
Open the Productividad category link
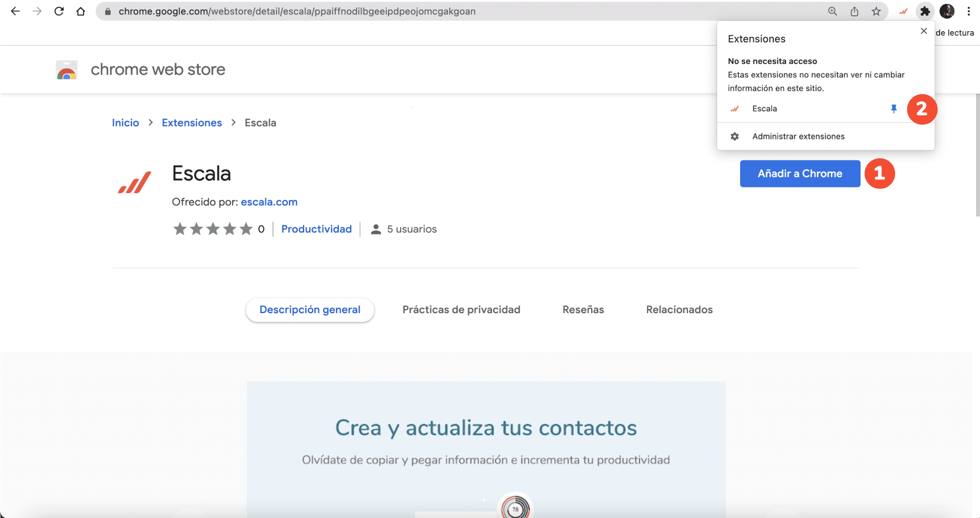click(316, 229)
